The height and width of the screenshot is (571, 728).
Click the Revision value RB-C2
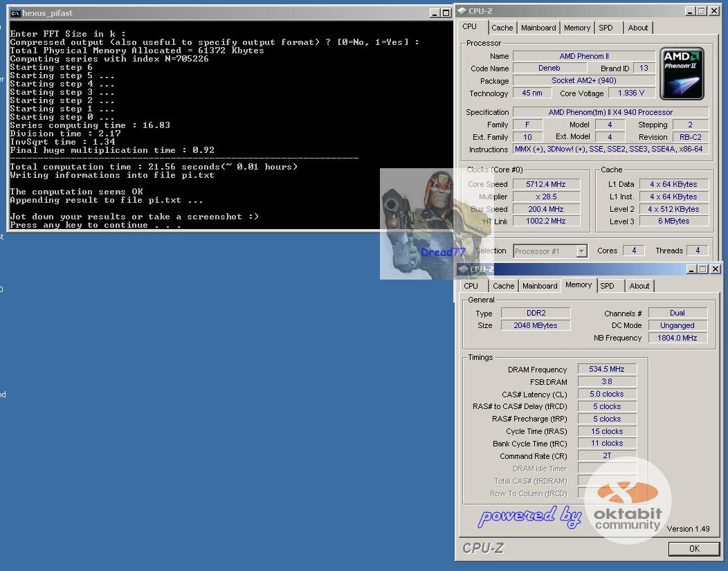(691, 137)
